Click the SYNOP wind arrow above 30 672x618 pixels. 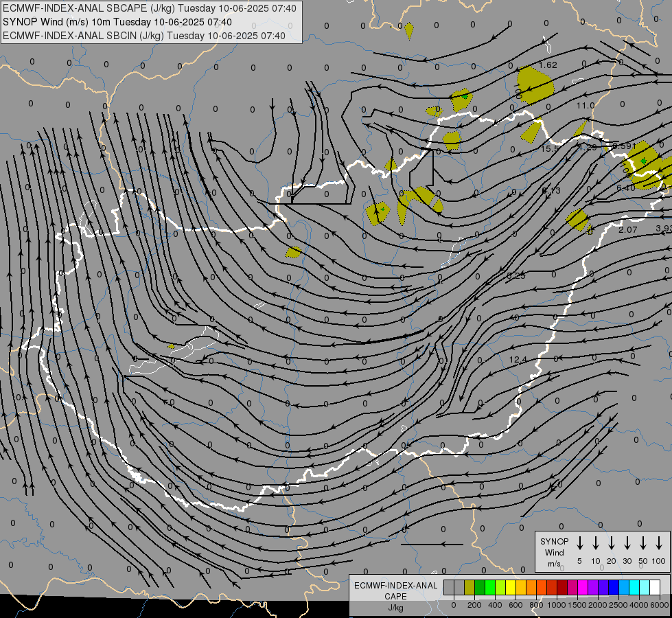click(x=627, y=542)
